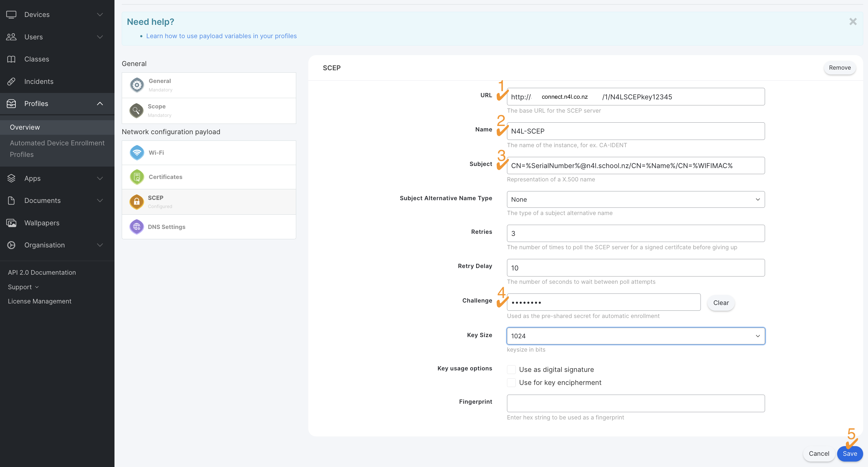Open Incidents from the sidebar
The width and height of the screenshot is (868, 467).
[39, 81]
